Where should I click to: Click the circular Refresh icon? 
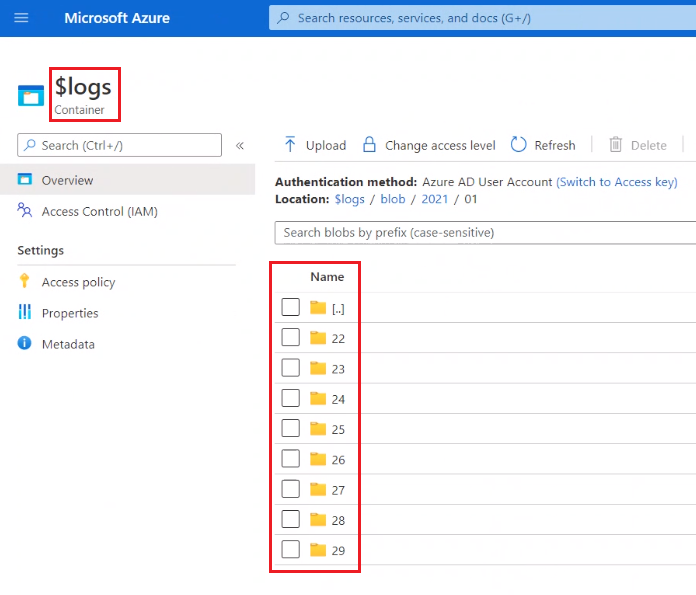click(518, 144)
